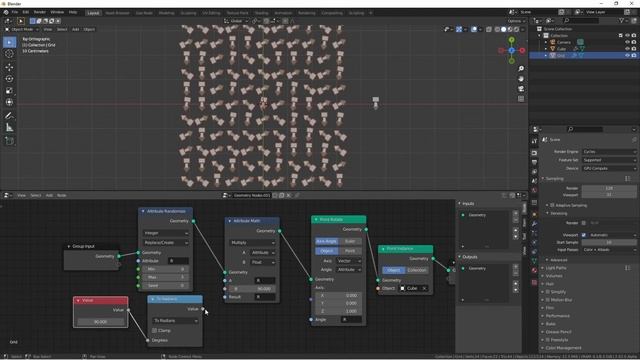Open the Tool properties tab icon

(534, 141)
